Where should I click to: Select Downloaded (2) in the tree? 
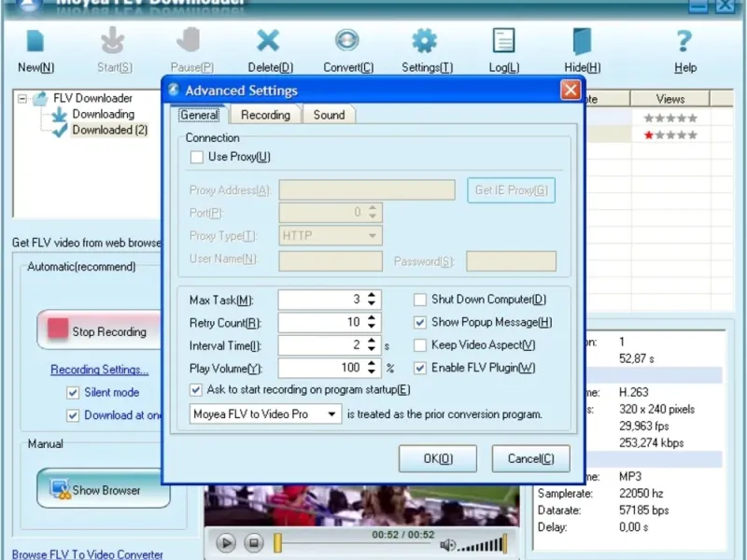[109, 130]
